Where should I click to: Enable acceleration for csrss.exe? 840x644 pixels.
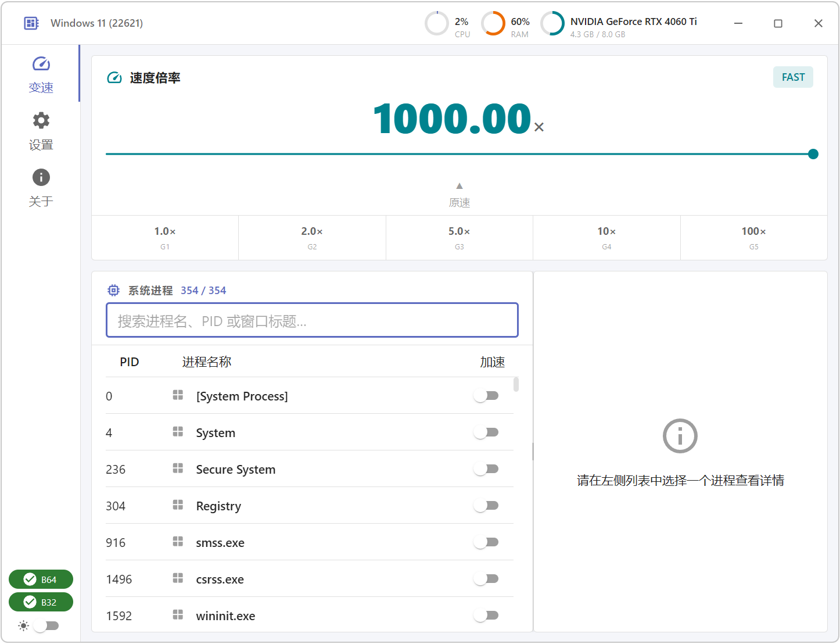(x=486, y=579)
